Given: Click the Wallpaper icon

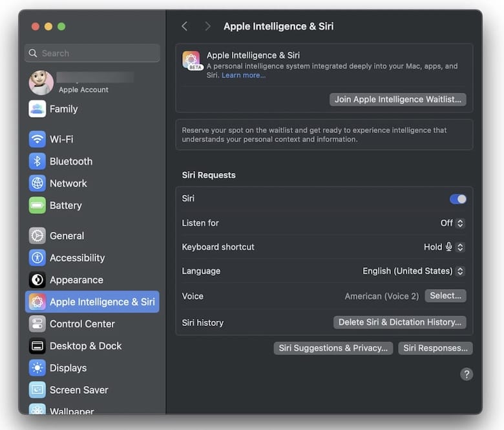Looking at the screenshot, I should [37, 409].
